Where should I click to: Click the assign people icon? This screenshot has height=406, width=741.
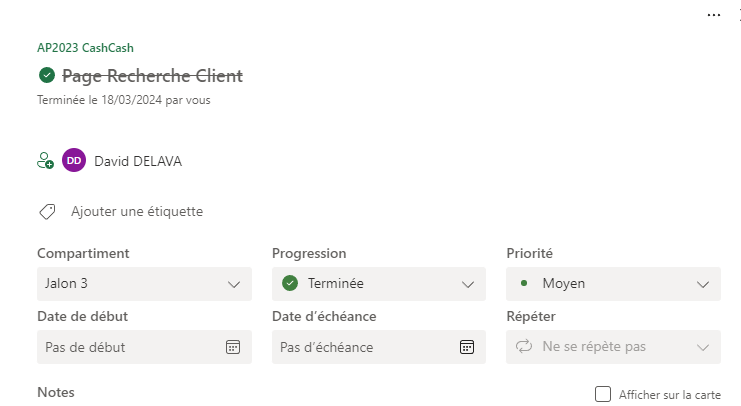(x=45, y=160)
